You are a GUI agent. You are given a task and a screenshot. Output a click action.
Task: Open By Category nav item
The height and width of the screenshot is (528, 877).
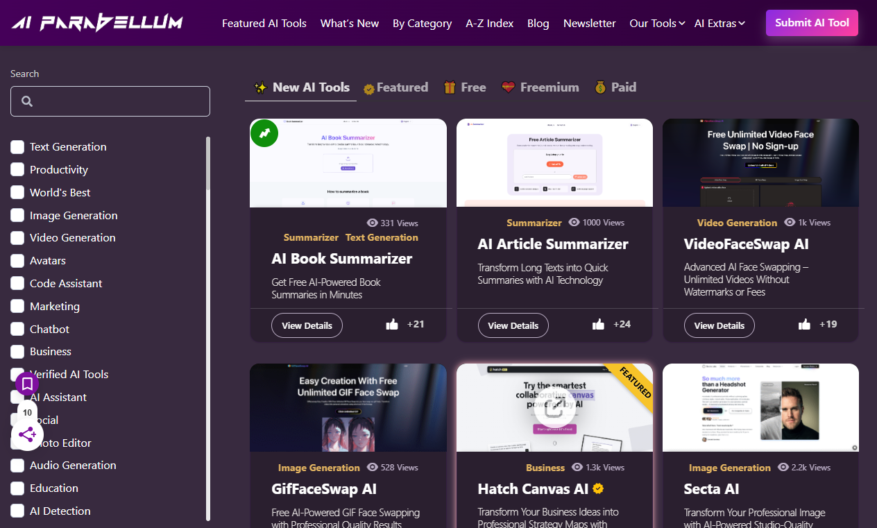point(422,23)
